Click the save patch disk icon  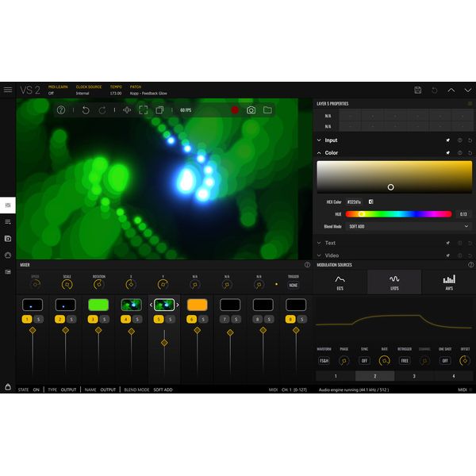(418, 90)
